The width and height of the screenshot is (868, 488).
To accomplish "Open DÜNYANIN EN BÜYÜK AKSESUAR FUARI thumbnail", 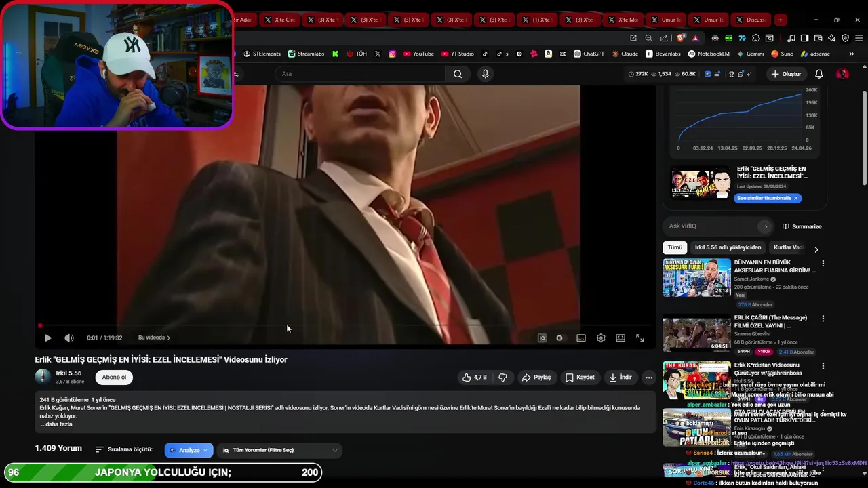I will 696,277.
